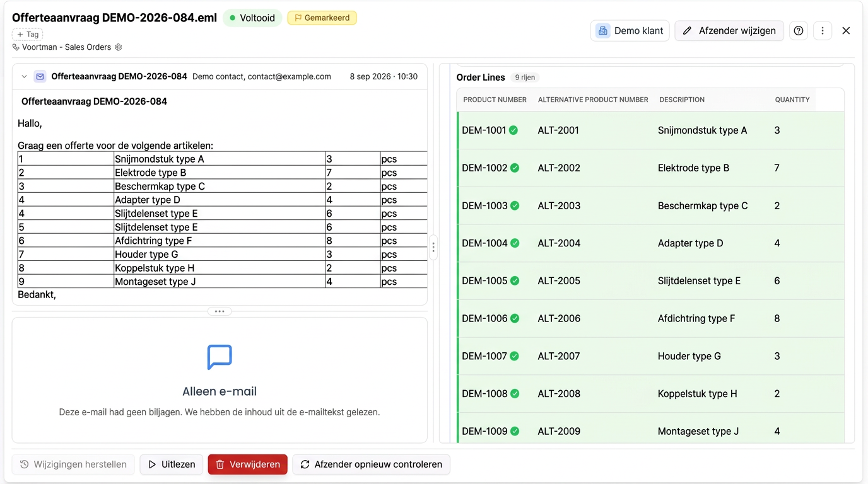Collapse the email message with the chevron
The height and width of the screenshot is (484, 868).
[24, 77]
